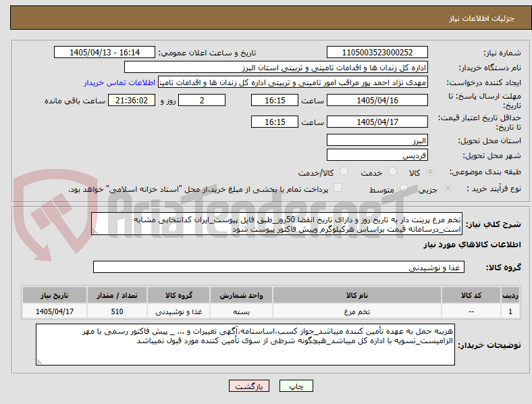Image resolution: width=532 pixels, height=404 pixels.
Task: Click the چاپ (print) button
Action: click(x=296, y=386)
